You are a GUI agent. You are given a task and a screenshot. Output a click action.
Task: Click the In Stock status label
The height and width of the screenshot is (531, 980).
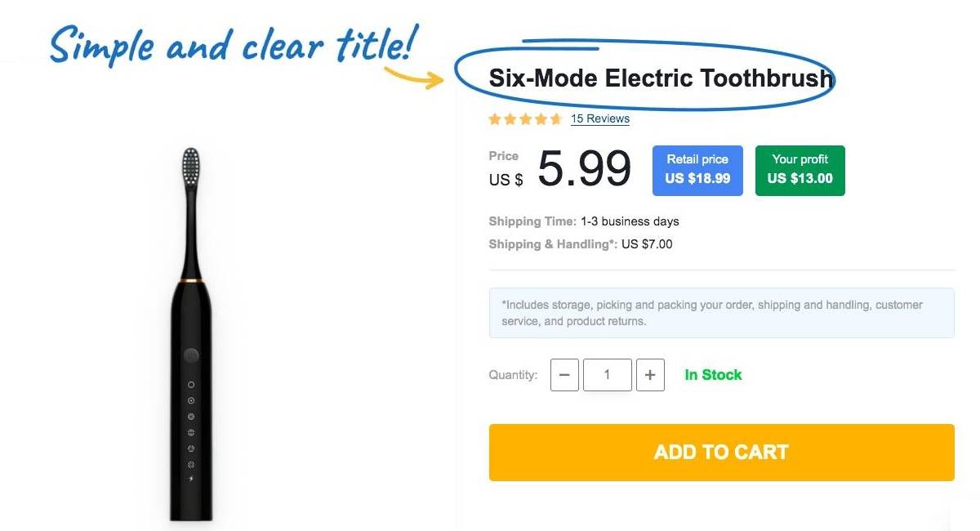(713, 375)
